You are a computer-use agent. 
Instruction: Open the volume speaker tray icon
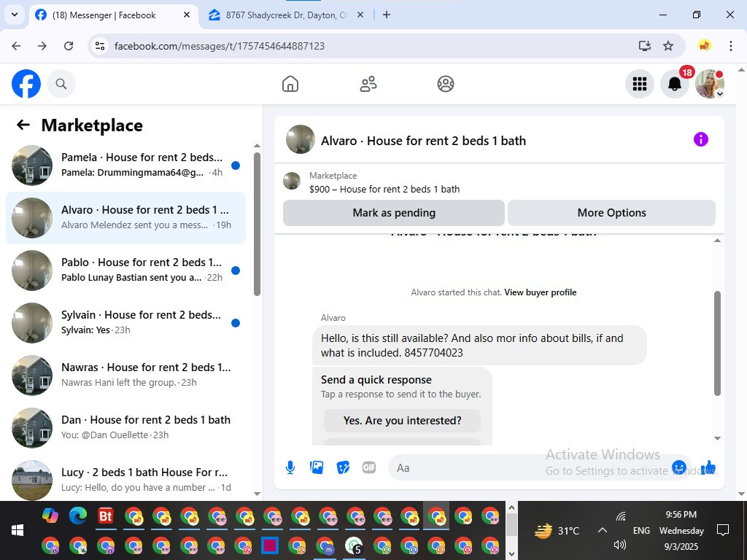[620, 545]
